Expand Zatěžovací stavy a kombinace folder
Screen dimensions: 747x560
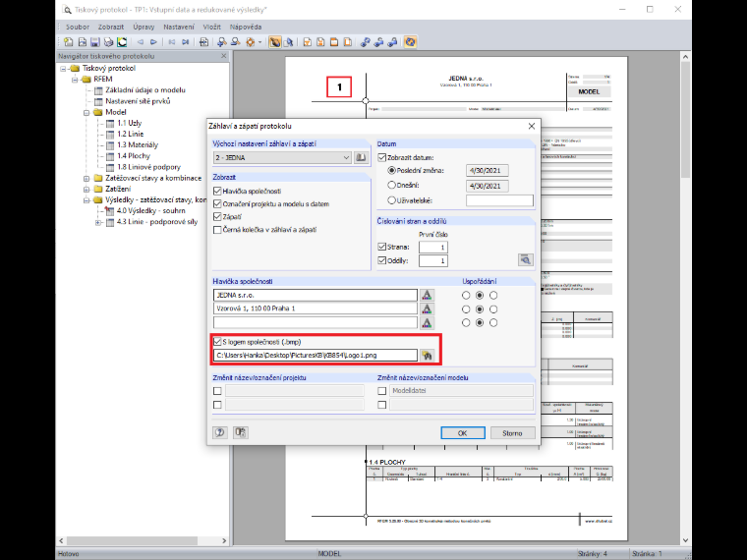(86, 179)
